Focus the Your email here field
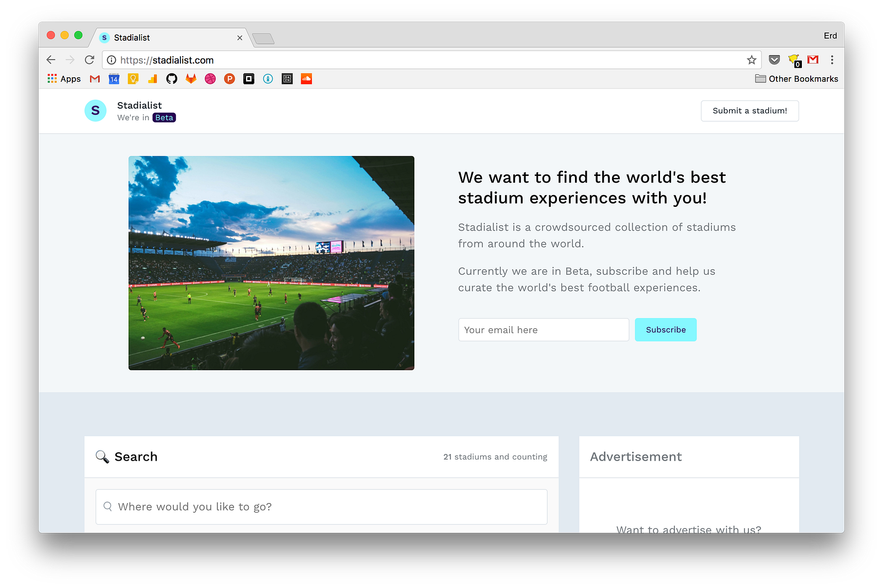Viewport: 883px width, 588px height. click(544, 330)
